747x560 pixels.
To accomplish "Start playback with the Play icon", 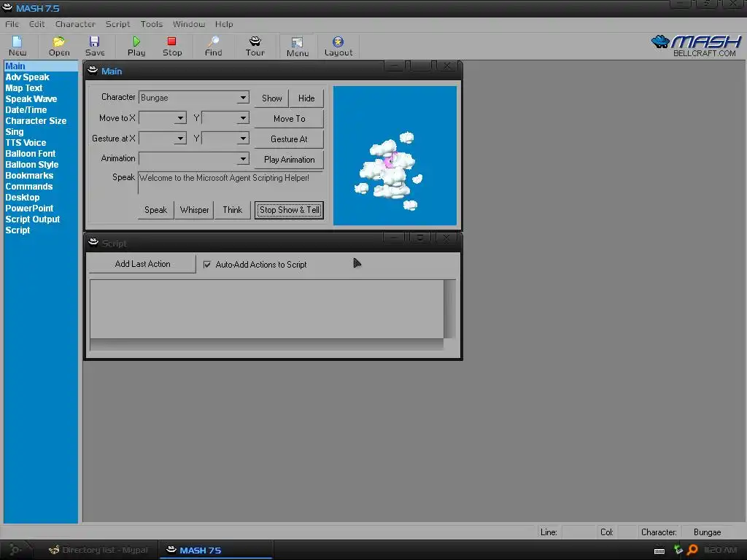I will (136, 46).
